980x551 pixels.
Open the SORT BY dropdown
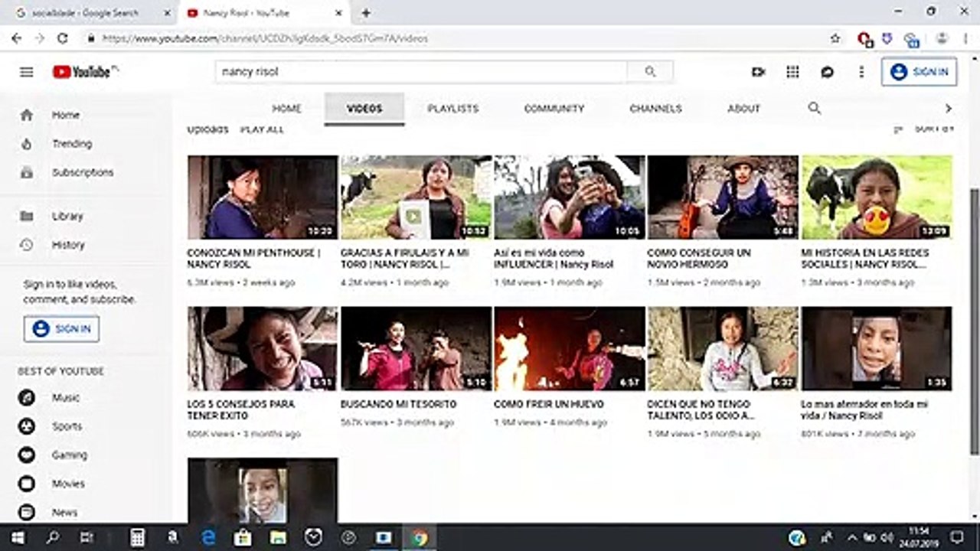[923, 129]
